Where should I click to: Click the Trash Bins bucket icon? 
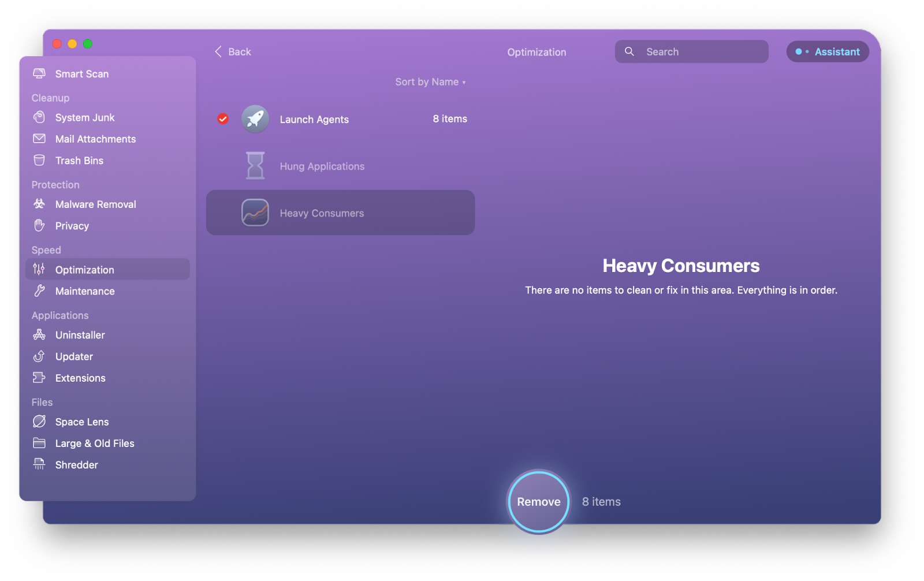click(x=39, y=161)
